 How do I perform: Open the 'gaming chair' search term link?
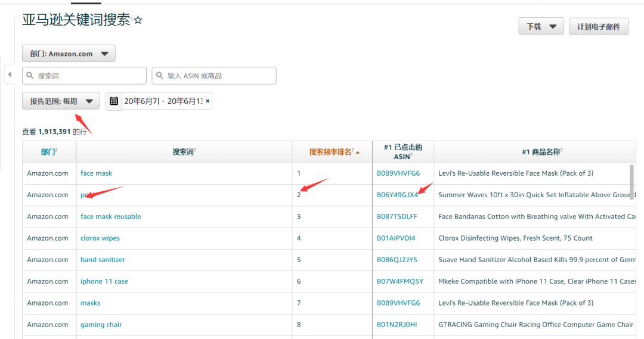pyautogui.click(x=101, y=325)
